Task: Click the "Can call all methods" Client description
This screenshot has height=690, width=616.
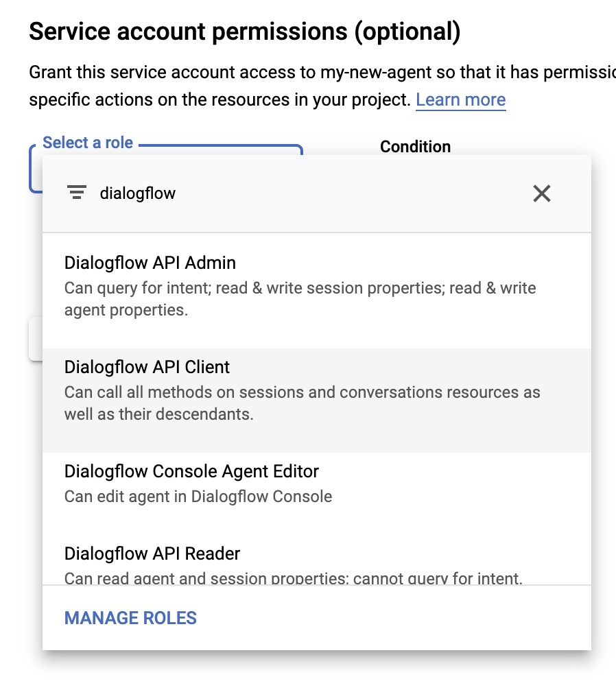Action: 302,392
